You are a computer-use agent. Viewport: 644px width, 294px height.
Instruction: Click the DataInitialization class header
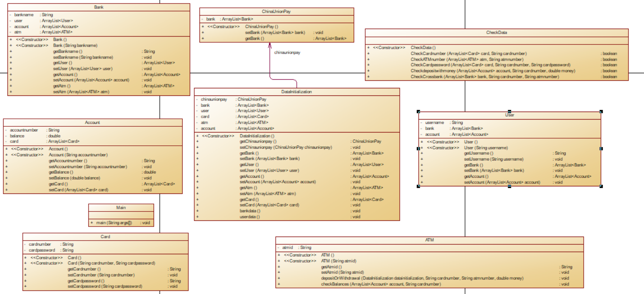tap(296, 92)
